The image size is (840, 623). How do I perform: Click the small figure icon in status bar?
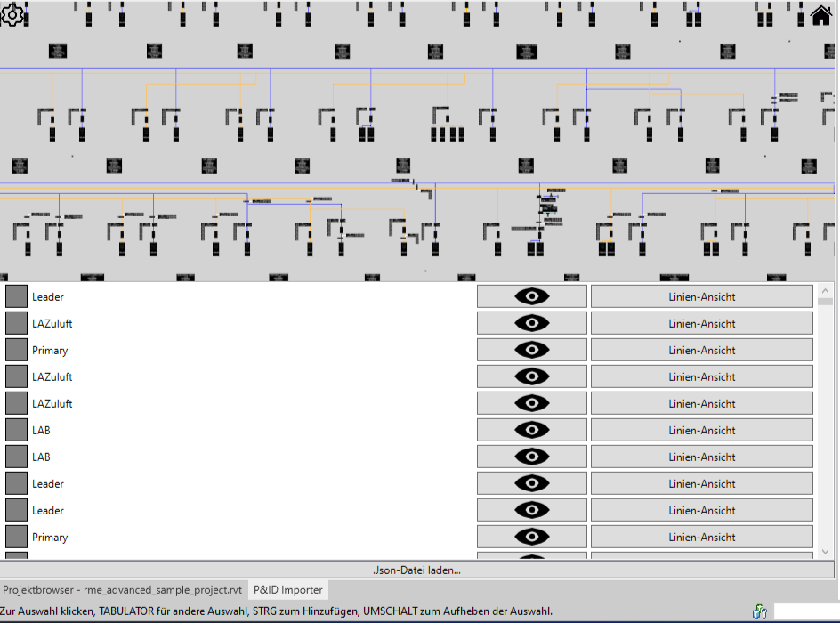(759, 611)
